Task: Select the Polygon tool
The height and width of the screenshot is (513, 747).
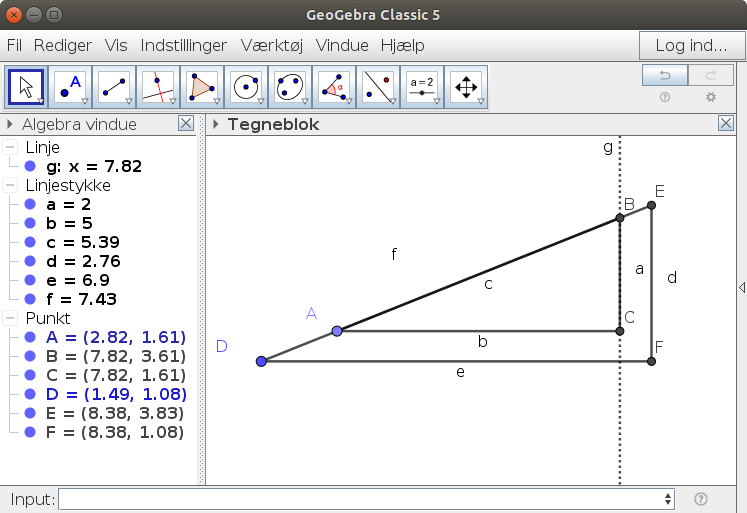Action: point(202,87)
